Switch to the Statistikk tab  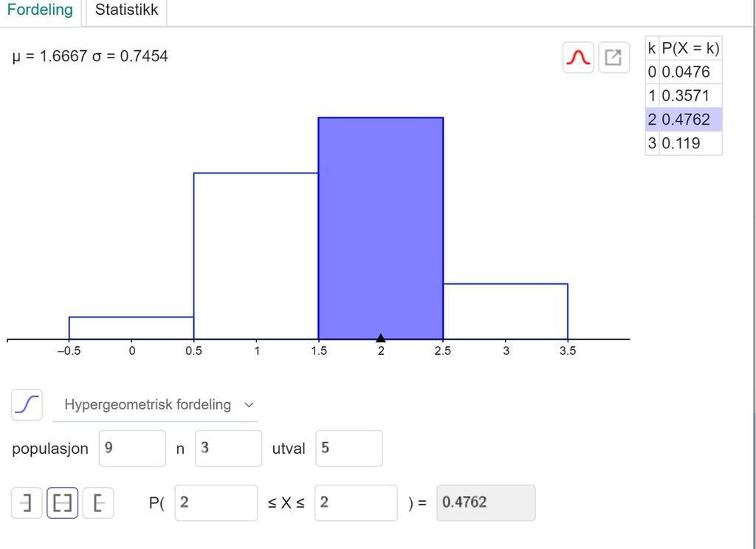coord(125,10)
